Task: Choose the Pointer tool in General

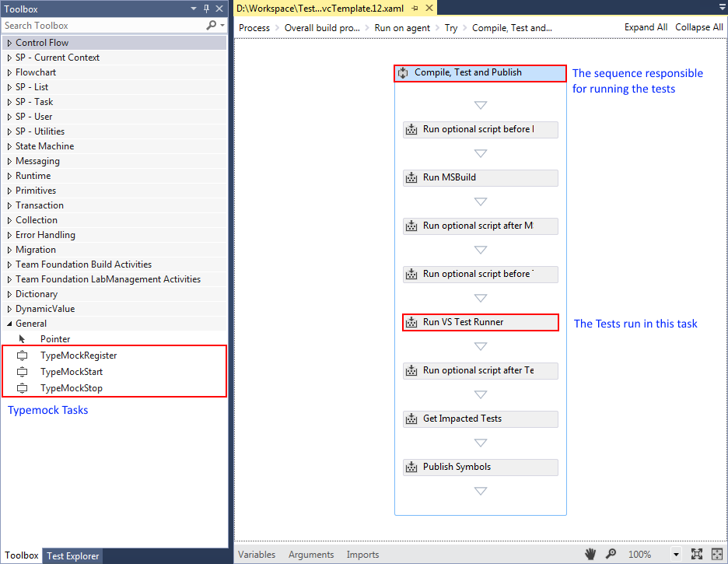Action: pyautogui.click(x=54, y=339)
